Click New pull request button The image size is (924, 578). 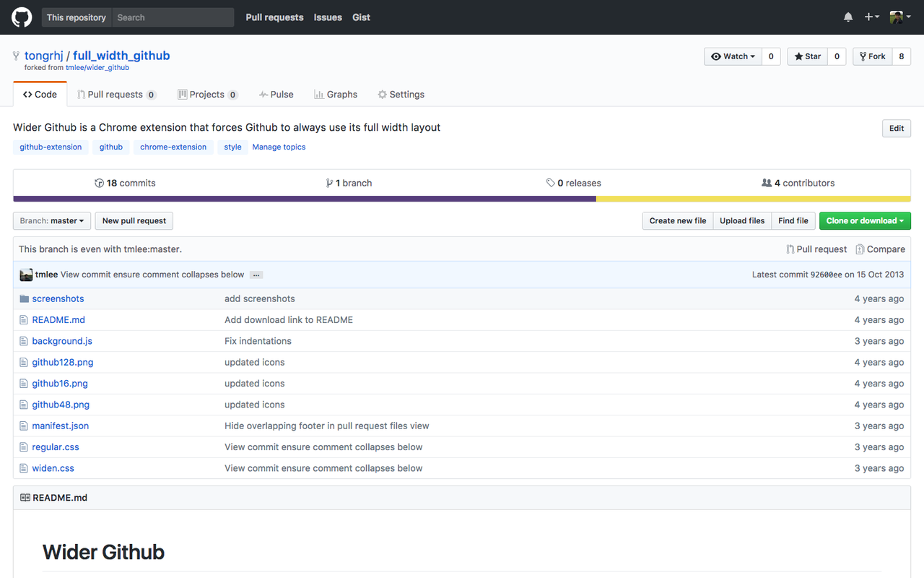[x=134, y=221]
